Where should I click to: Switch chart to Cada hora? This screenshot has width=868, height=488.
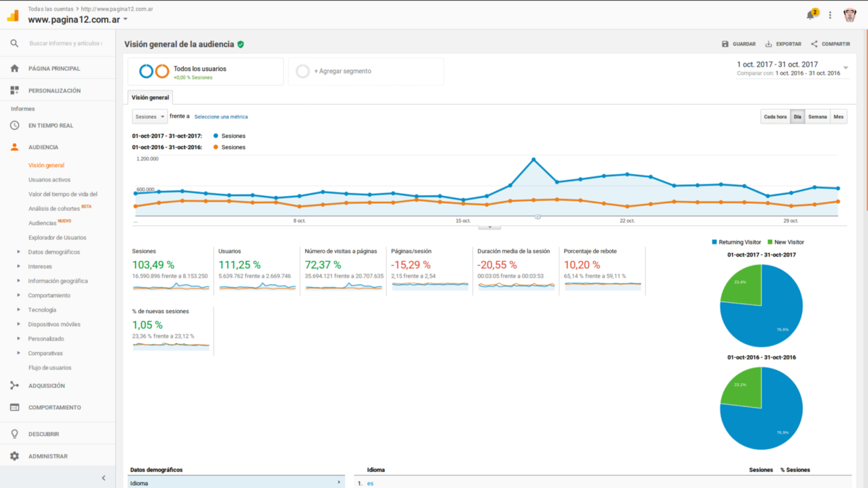(775, 116)
